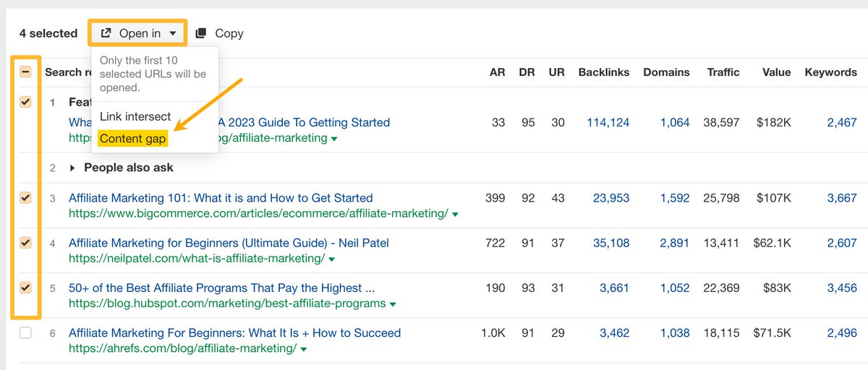Expand the People also ask row
The height and width of the screenshot is (370, 868).
72,168
